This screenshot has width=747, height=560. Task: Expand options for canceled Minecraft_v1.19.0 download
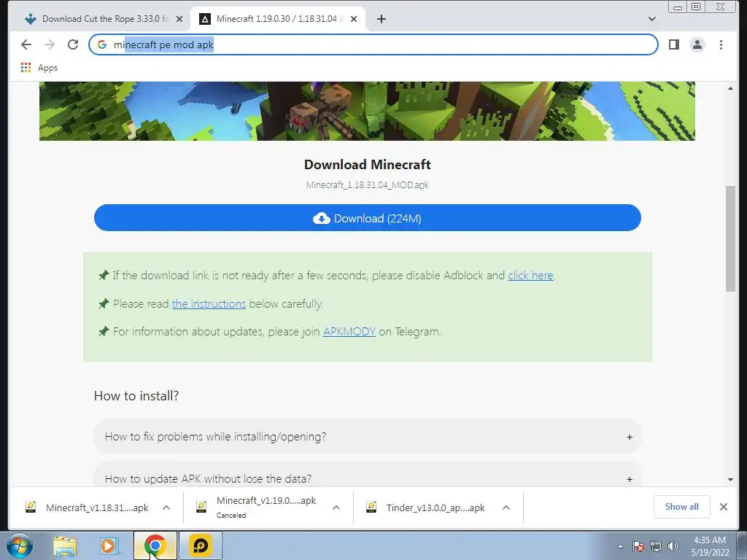(336, 507)
